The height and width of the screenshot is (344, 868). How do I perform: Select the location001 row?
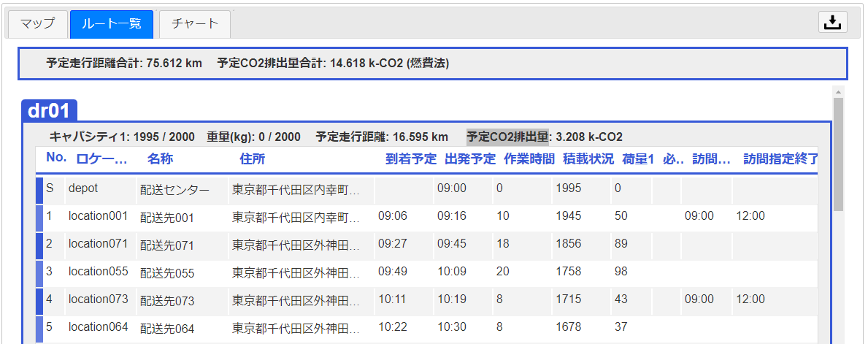[98, 216]
